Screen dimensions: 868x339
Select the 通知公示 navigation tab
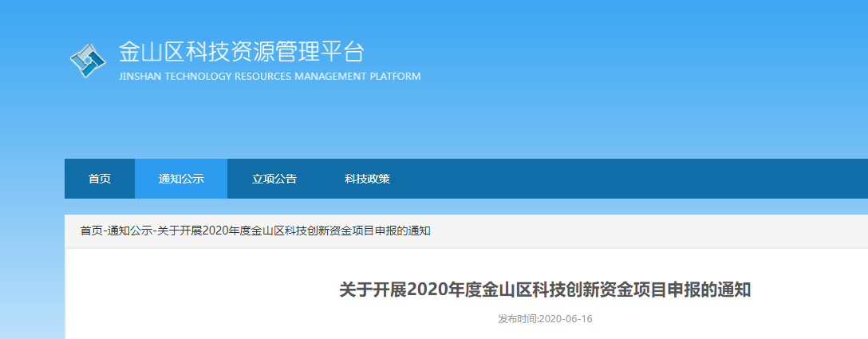tap(181, 179)
